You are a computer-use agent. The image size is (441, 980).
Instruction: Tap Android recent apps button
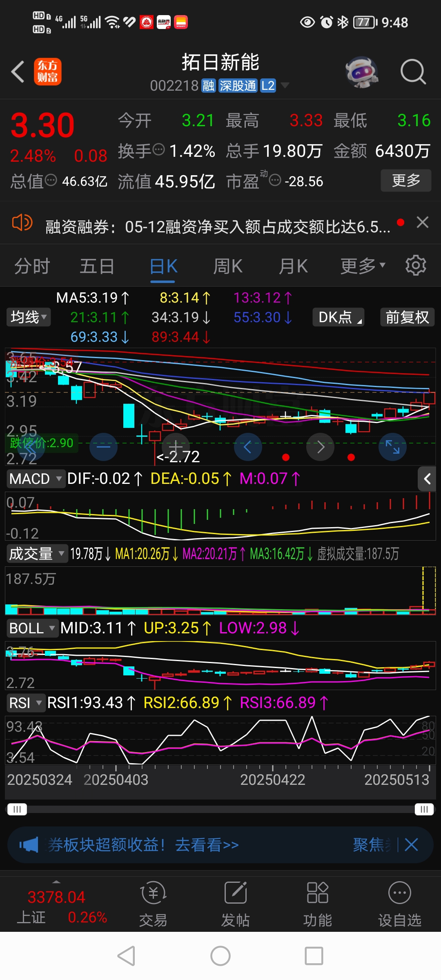pos(314,956)
